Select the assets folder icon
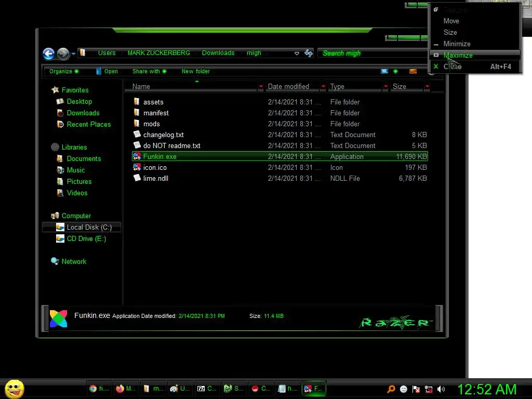Screen dimensions: 532x399 point(137,101)
